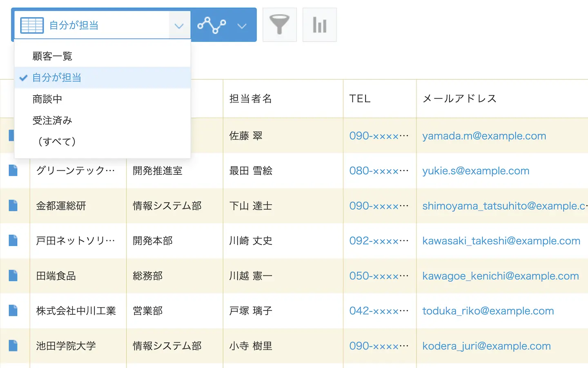
Task: Open kawasaki_takeshi@example.com email link
Action: point(501,241)
